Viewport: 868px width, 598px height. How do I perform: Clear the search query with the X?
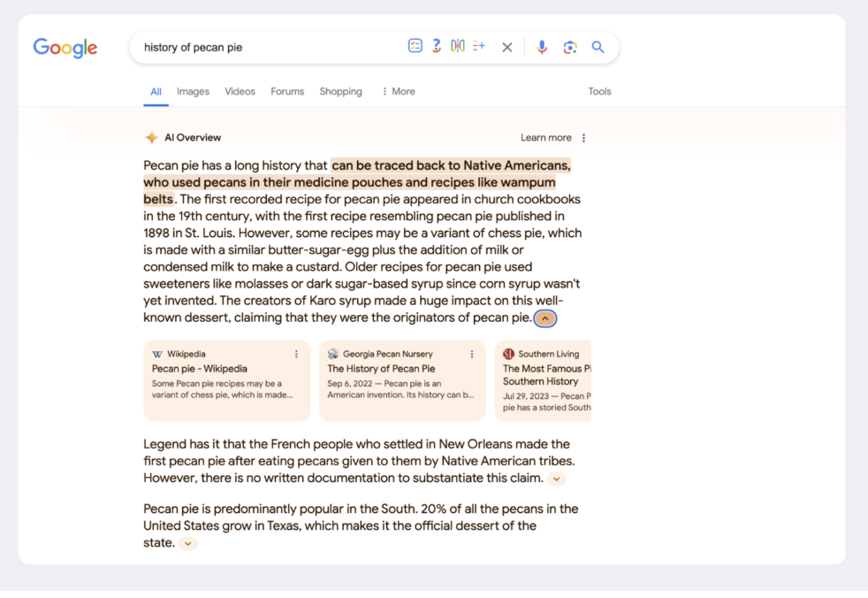point(507,47)
